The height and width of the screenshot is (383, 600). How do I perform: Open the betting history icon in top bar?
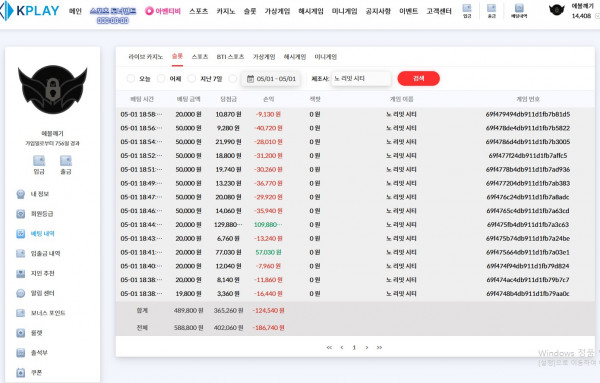click(x=519, y=8)
